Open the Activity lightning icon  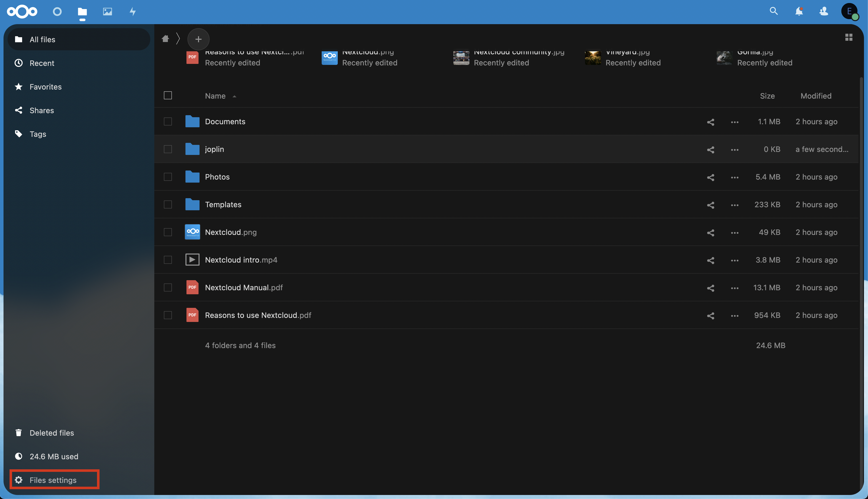[132, 12]
